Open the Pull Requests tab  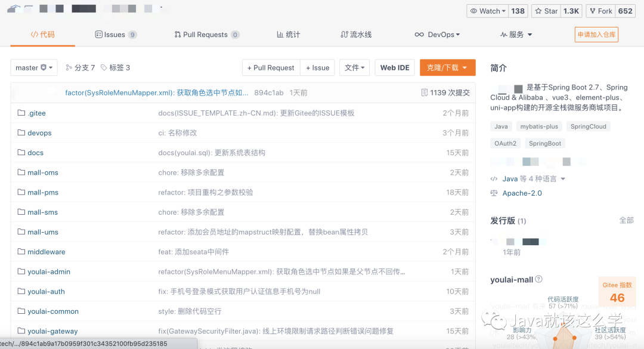pos(206,35)
